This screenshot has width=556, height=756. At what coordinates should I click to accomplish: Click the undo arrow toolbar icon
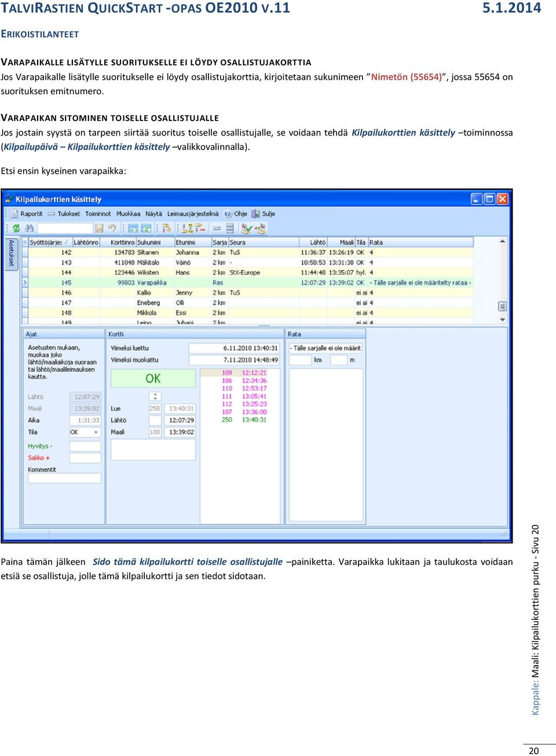(112, 228)
